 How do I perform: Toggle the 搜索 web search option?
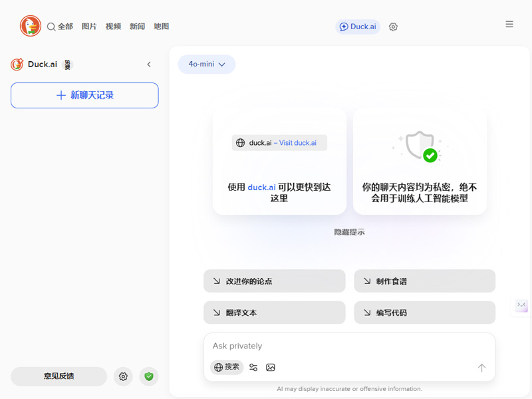pyautogui.click(x=226, y=367)
